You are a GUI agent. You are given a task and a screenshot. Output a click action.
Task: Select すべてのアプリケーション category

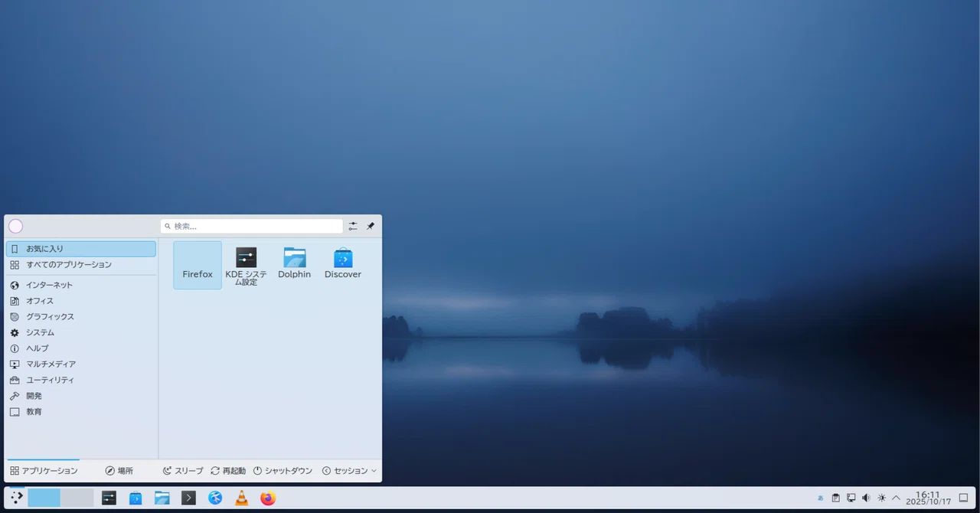[x=80, y=265]
